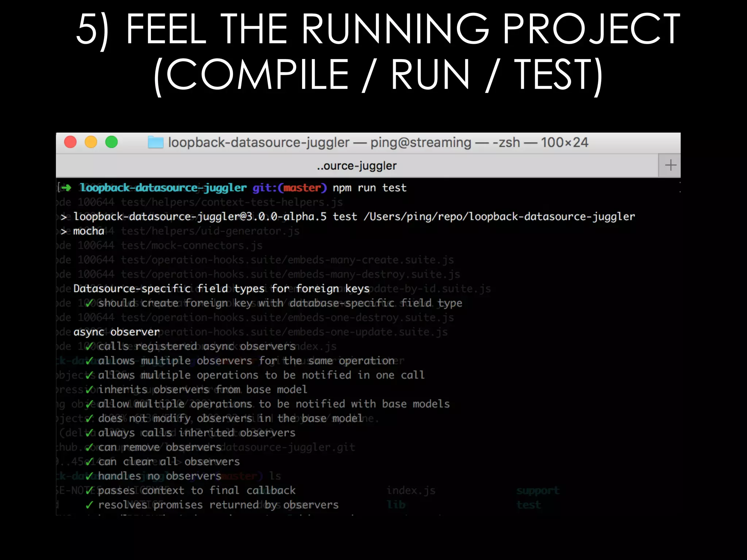747x560 pixels.
Task: Click 'does not modify observers in the base model'
Action: (x=230, y=418)
